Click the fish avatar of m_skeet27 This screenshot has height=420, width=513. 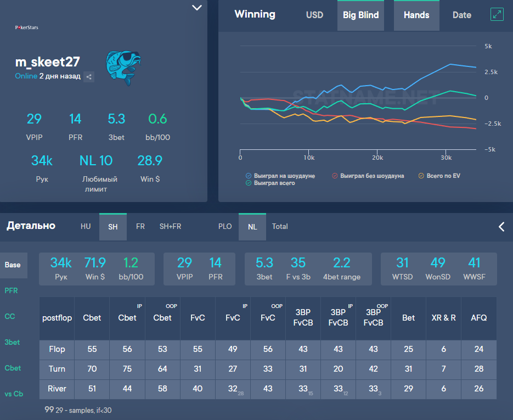(123, 67)
